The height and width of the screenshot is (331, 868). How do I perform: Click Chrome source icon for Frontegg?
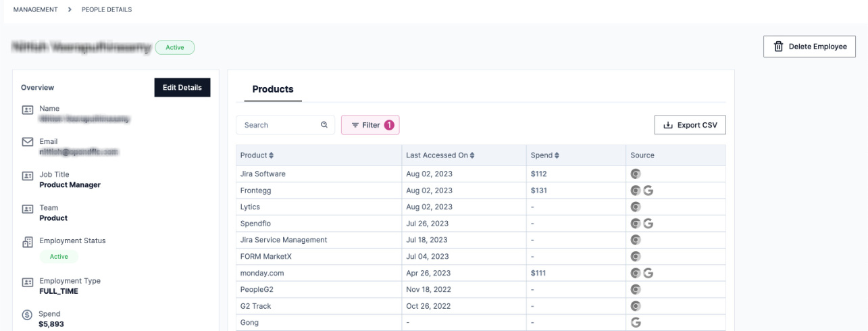[x=635, y=190]
